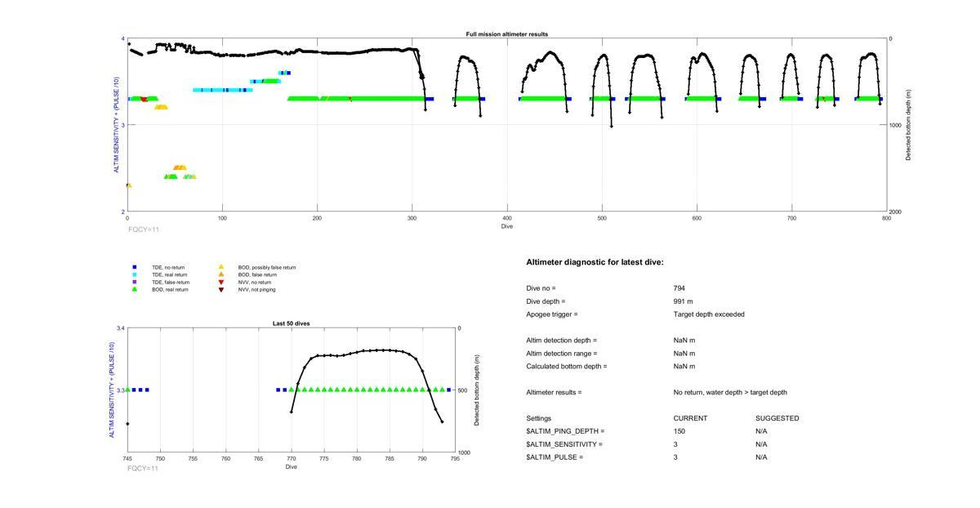Click the FQCY=11 note under the last 50 dives plot

[x=143, y=468]
